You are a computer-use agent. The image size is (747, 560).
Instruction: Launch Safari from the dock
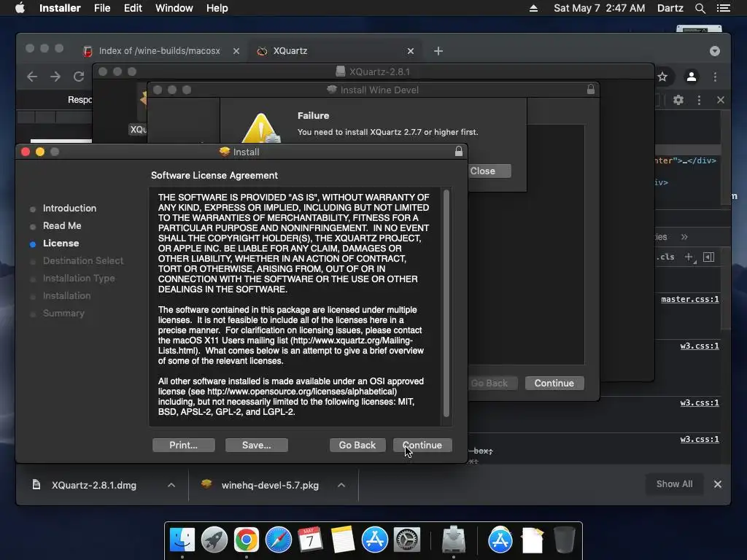(x=278, y=540)
